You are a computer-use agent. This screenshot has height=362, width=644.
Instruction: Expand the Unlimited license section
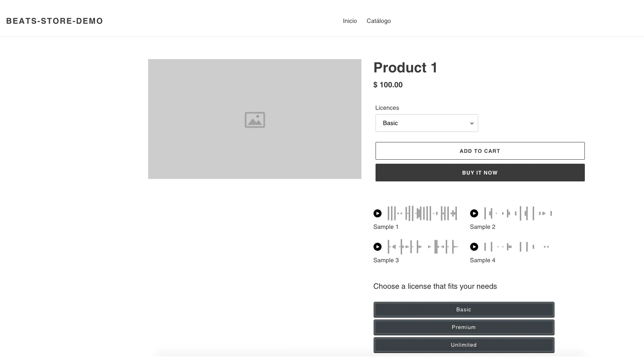point(464,345)
